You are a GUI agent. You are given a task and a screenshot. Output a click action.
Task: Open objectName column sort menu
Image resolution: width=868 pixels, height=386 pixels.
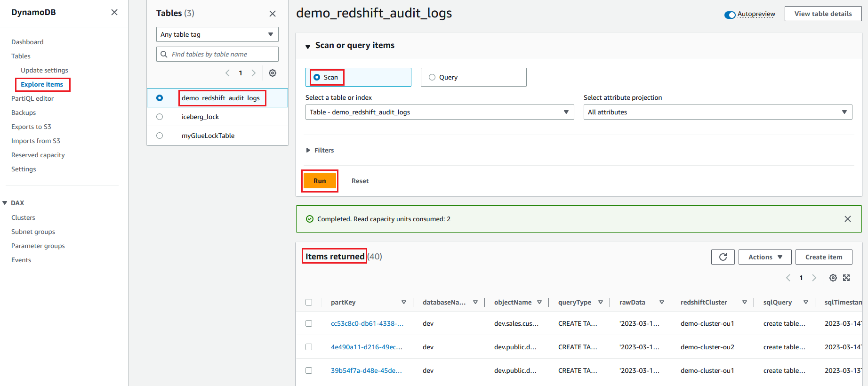[x=539, y=302]
